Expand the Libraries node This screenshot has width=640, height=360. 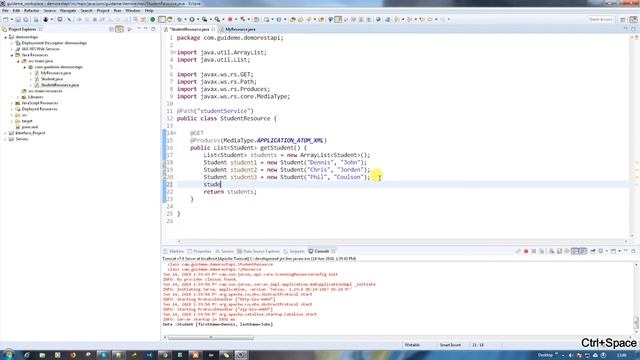[18, 97]
